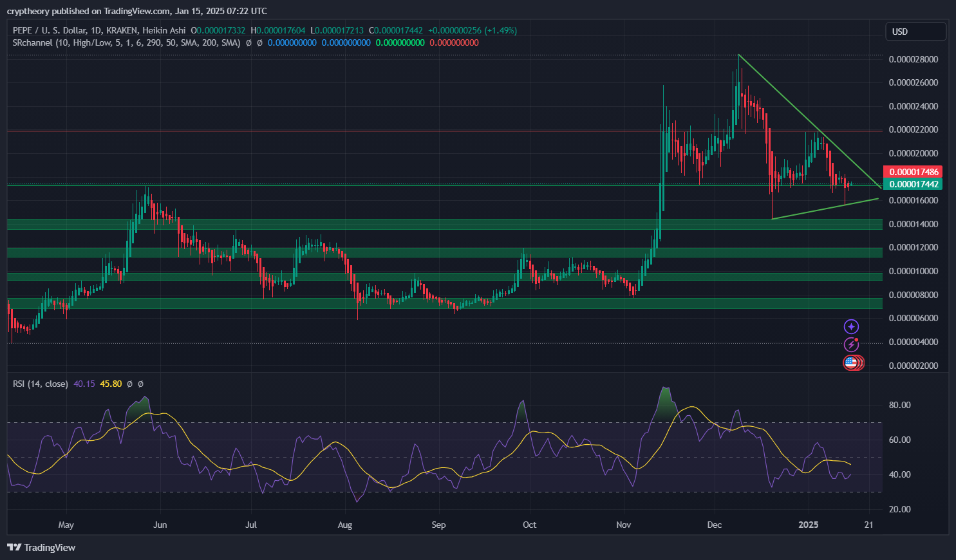Click the 40.00 RSI axis label

(x=899, y=474)
